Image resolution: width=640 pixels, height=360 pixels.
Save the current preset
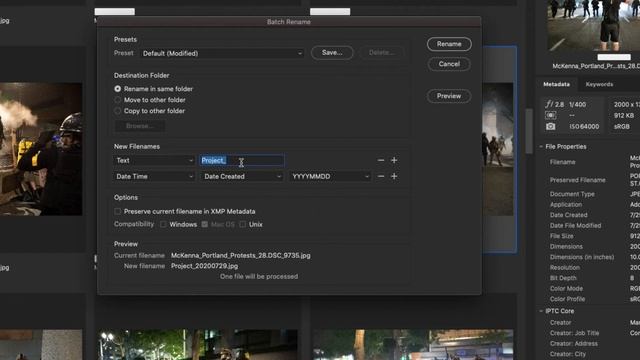[x=332, y=53]
